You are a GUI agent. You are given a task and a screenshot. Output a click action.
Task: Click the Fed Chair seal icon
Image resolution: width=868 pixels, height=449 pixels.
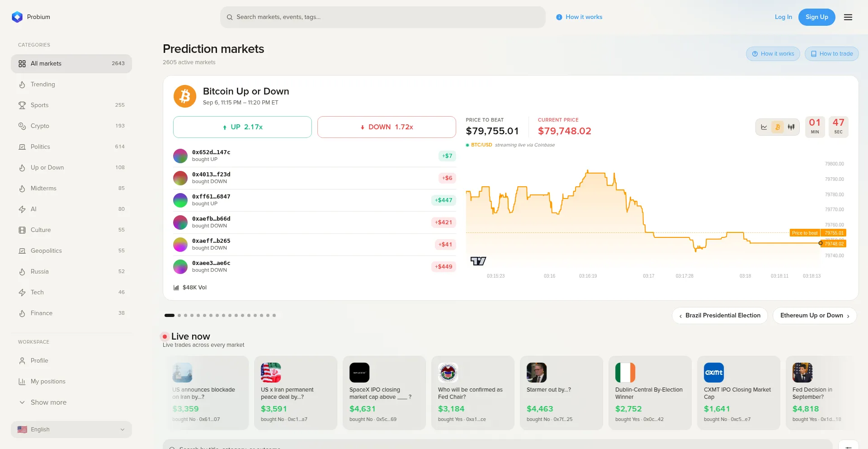(448, 373)
